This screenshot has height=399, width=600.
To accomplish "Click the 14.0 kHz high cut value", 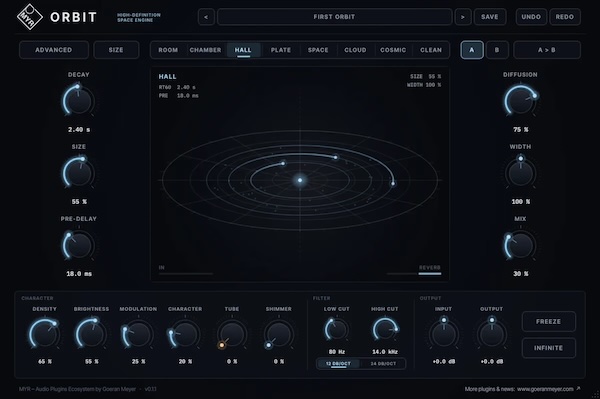I will (x=385, y=352).
